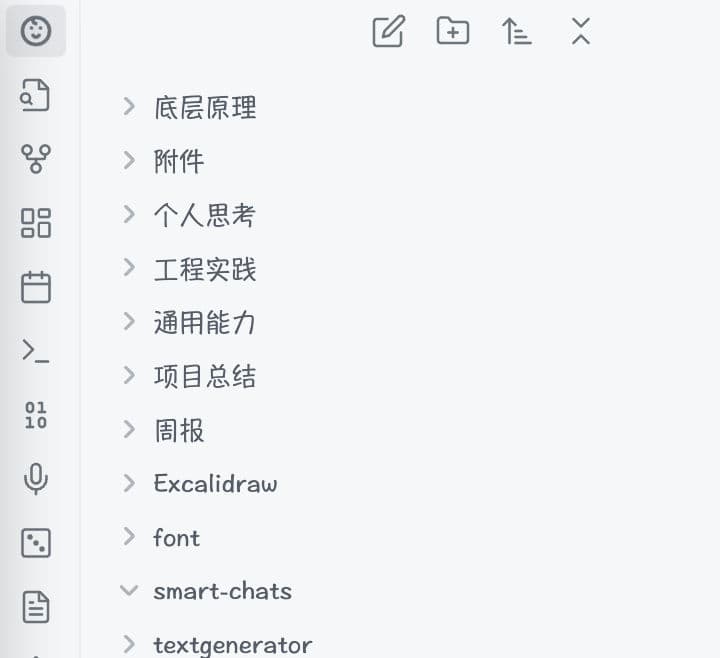
Task: Open command palette terminal icon
Action: (x=36, y=350)
